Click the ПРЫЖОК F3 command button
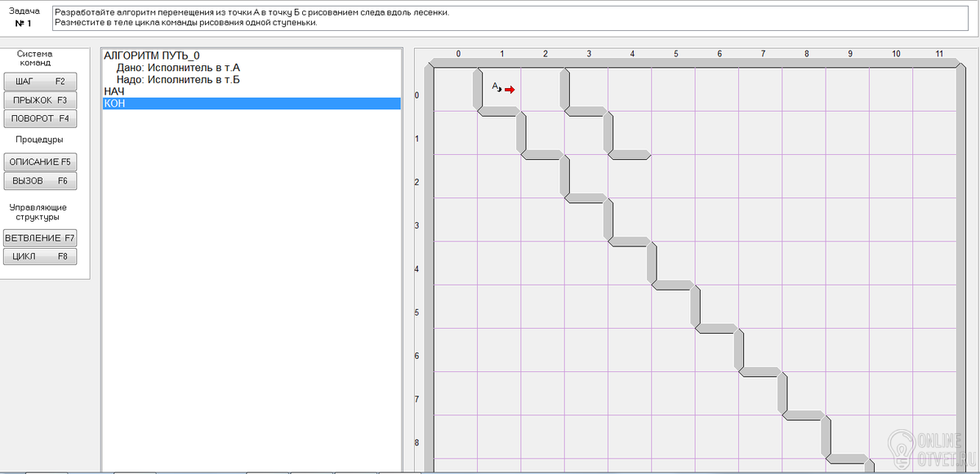980x474 pixels. tap(40, 100)
